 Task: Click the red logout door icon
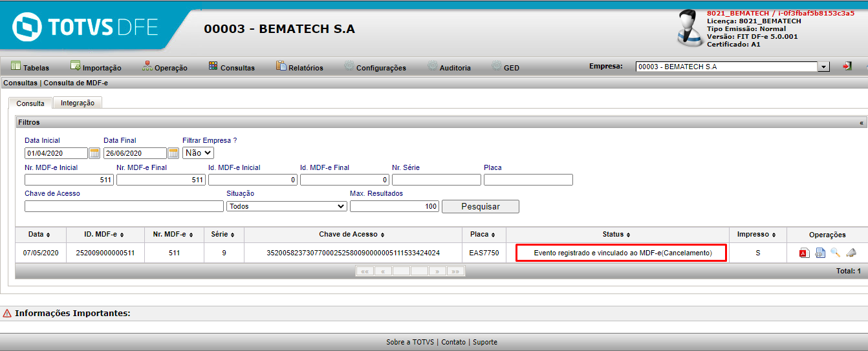point(847,66)
